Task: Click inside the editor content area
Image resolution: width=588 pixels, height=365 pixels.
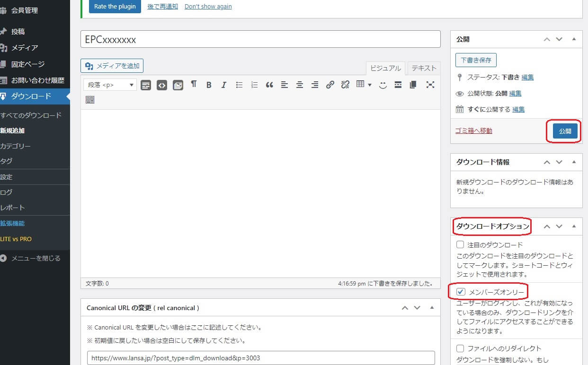Action: [260, 193]
